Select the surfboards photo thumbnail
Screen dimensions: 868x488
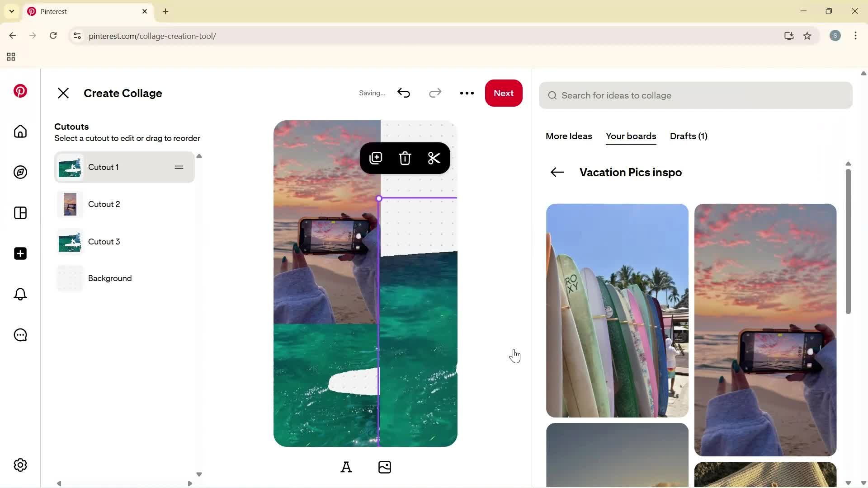pos(617,310)
